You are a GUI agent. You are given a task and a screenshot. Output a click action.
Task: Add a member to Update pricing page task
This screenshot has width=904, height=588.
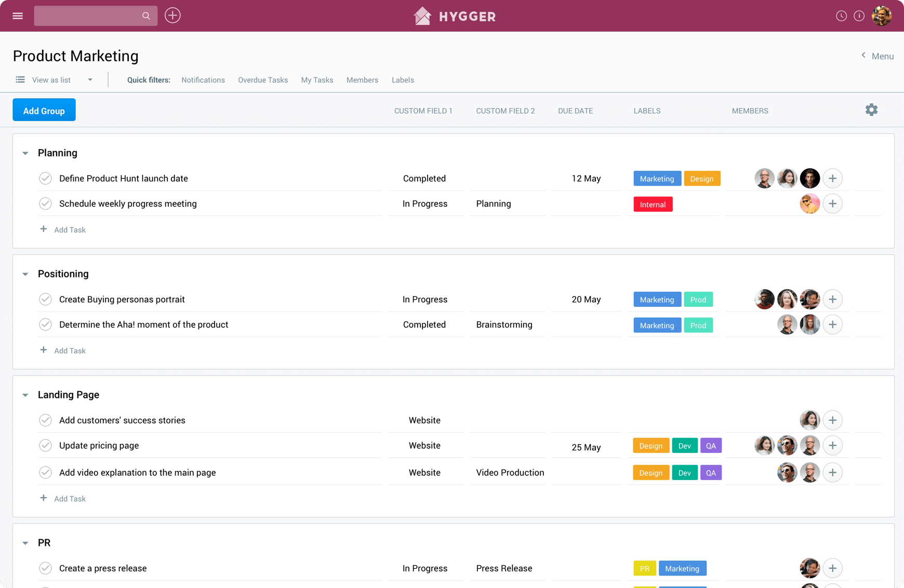[833, 445]
